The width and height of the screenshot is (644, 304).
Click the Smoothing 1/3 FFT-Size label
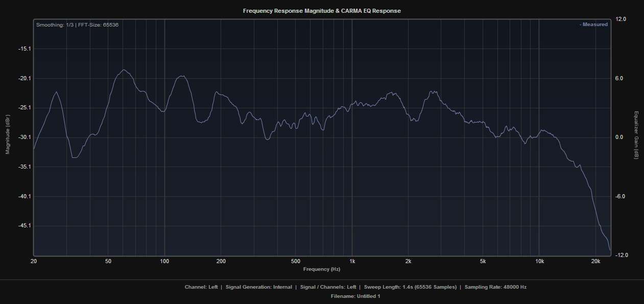point(77,25)
